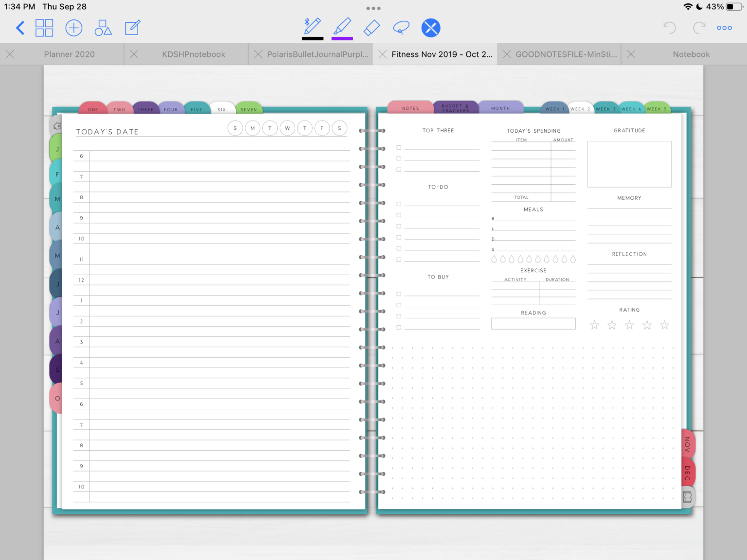The width and height of the screenshot is (747, 560).
Task: Select the eraser tool
Action: pos(371,28)
